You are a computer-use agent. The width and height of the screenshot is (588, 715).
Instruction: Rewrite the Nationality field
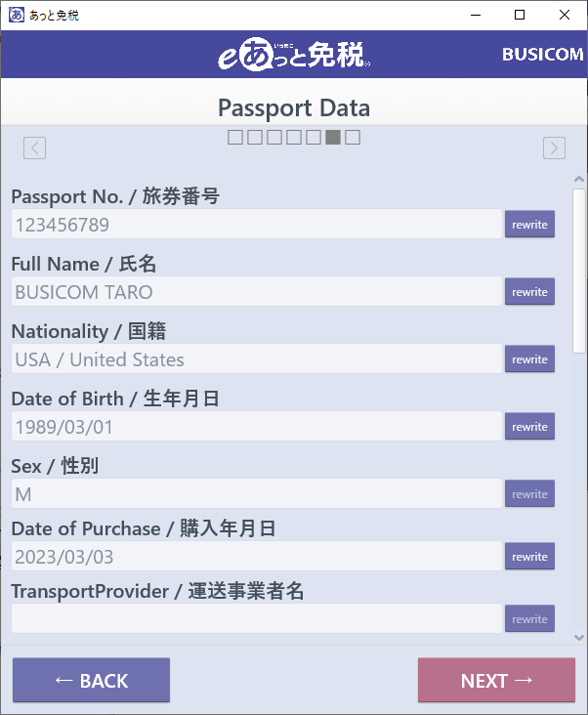(x=529, y=359)
